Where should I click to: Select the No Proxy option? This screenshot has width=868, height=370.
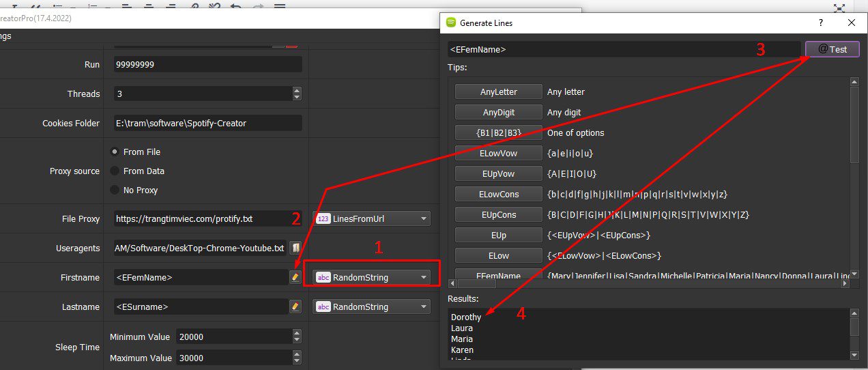coord(115,190)
